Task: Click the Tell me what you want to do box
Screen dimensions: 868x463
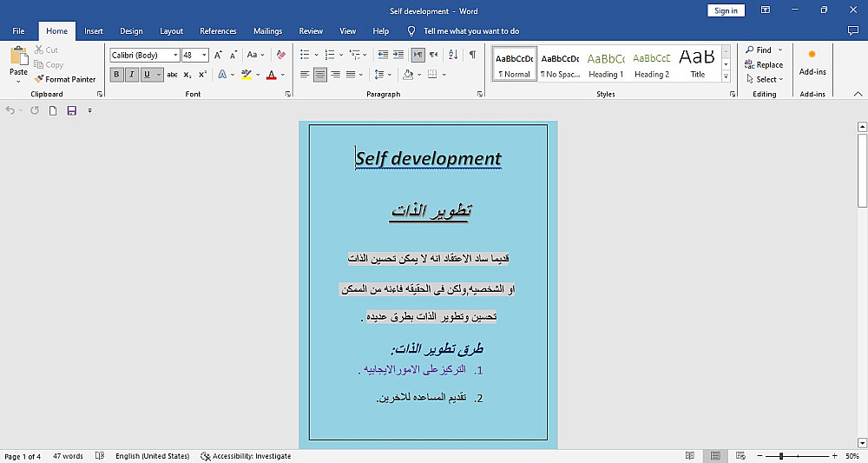Action: point(471,31)
